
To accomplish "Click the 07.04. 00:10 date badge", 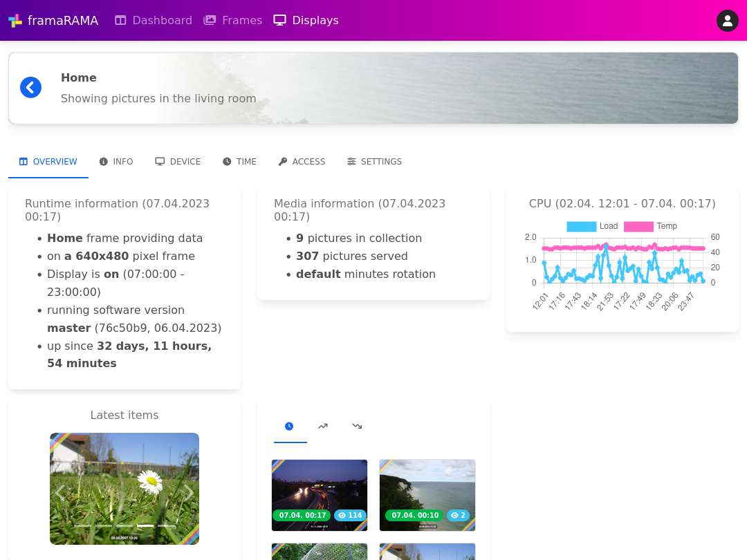I will pyautogui.click(x=415, y=515).
